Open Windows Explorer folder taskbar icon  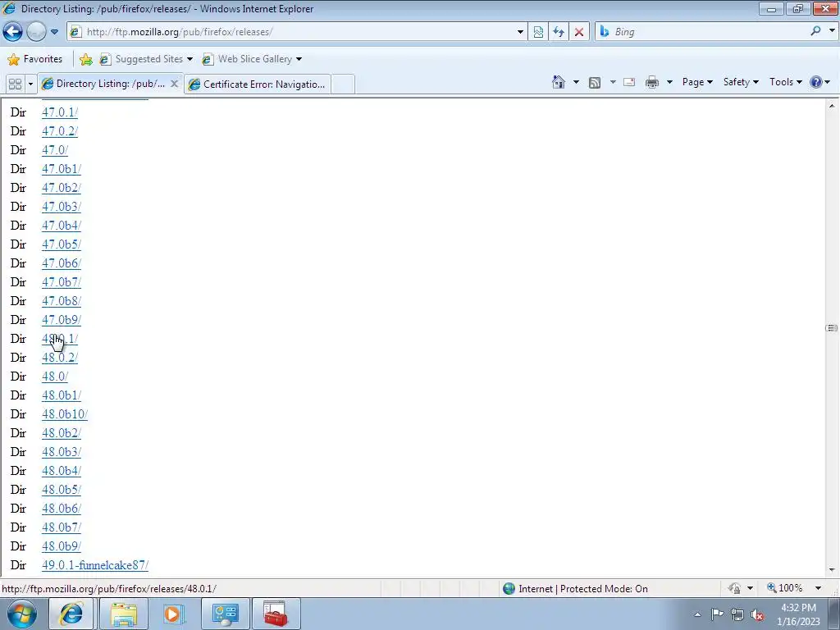(124, 614)
